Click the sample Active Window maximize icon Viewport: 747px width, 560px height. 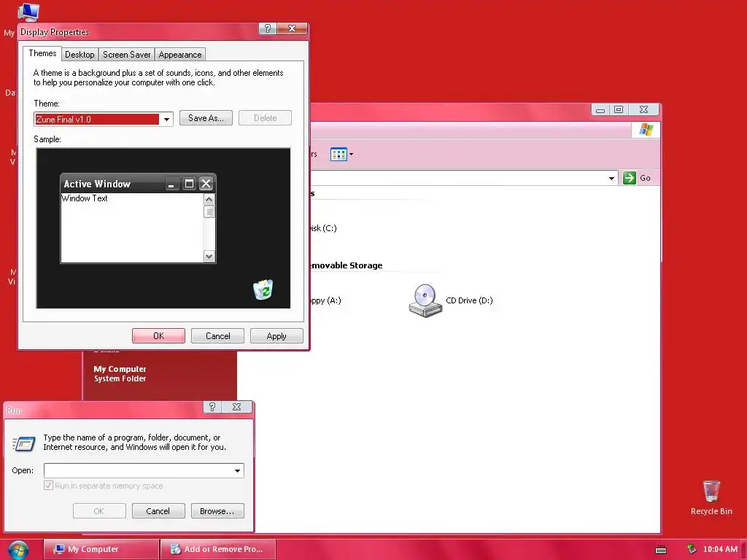click(x=189, y=184)
